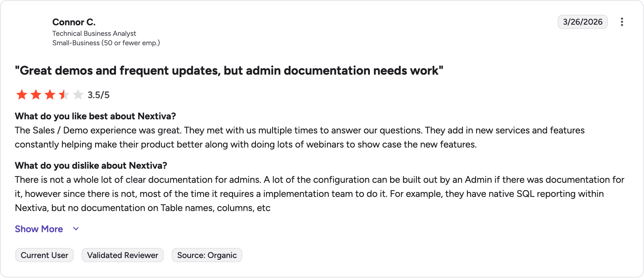Viewport: 644px width, 278px height.
Task: Click the second filled rating star
Action: (36, 95)
